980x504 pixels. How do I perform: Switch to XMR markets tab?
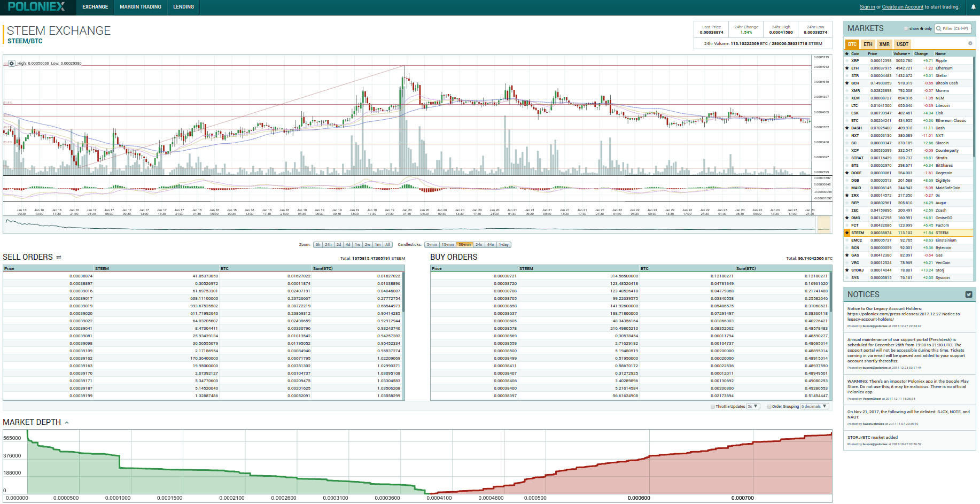click(x=884, y=44)
